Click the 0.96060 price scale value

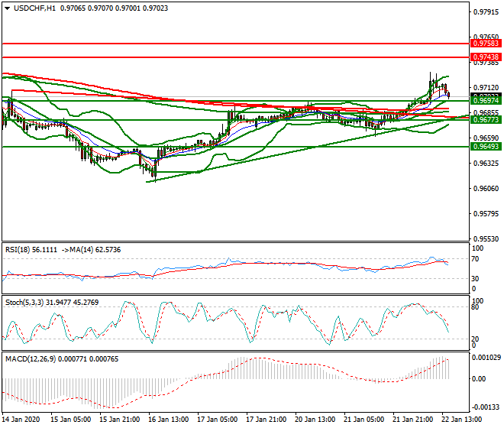pyautogui.click(x=486, y=189)
